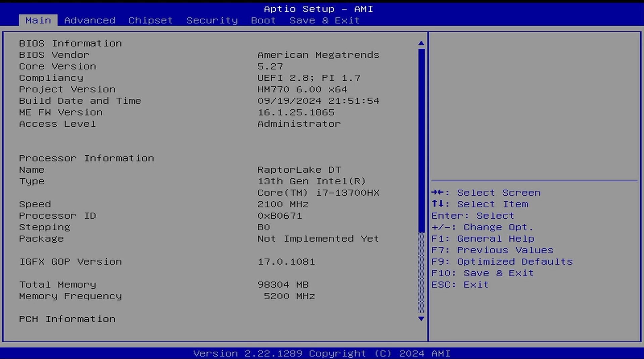The image size is (644, 359).
Task: Select the Access Level Administrator value
Action: [x=299, y=124]
